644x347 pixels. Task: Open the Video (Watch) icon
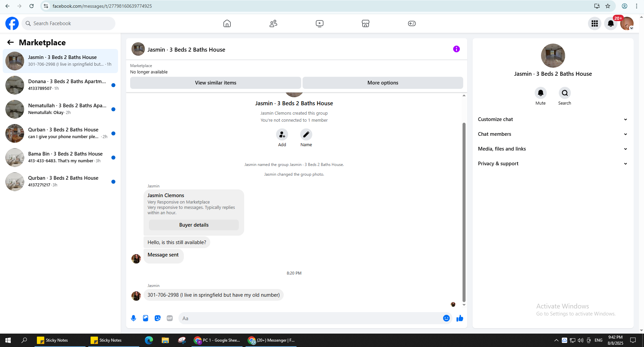coord(320,23)
